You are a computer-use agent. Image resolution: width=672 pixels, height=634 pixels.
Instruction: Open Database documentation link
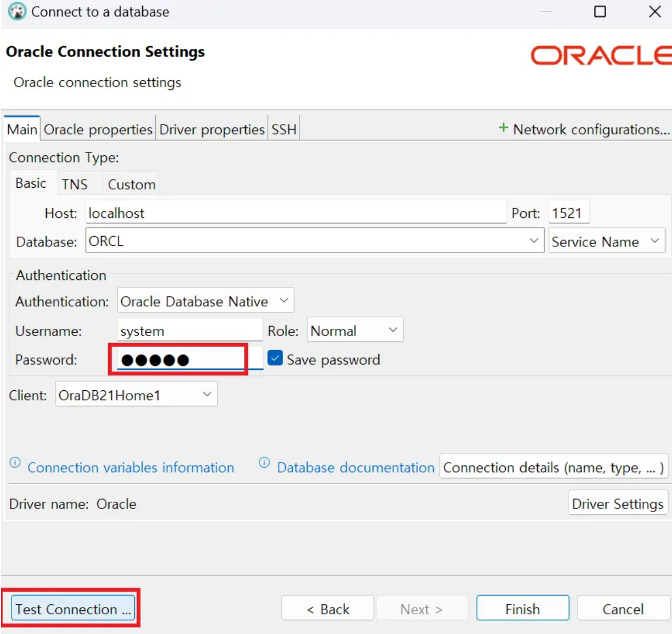pyautogui.click(x=355, y=467)
